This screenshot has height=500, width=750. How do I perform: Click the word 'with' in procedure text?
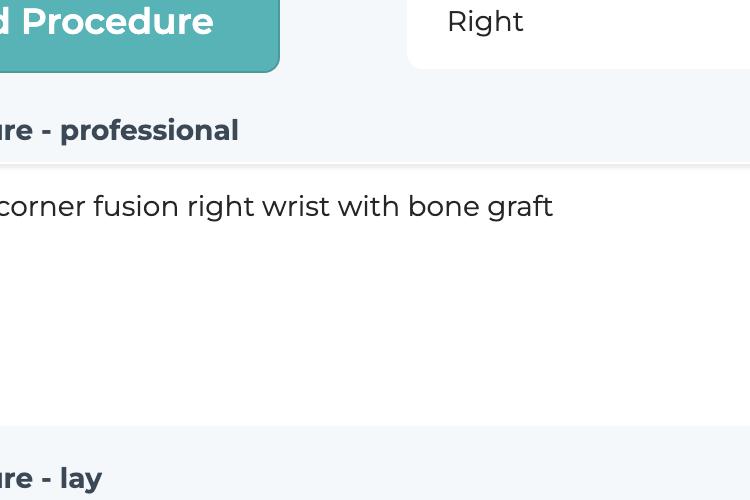point(368,206)
